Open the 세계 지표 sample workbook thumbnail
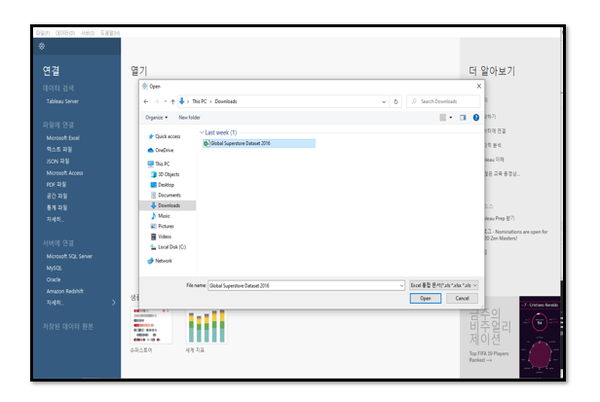The image size is (600, 402). point(206,327)
